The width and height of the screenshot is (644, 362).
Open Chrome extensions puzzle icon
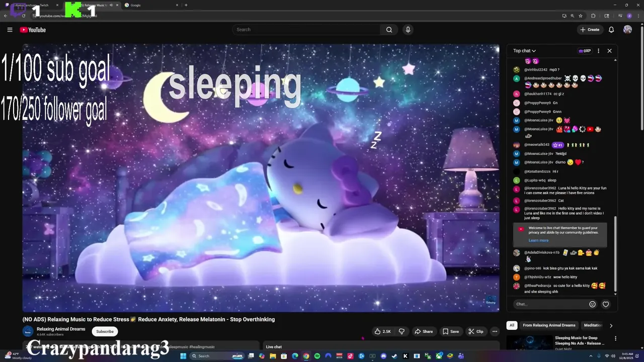click(593, 16)
